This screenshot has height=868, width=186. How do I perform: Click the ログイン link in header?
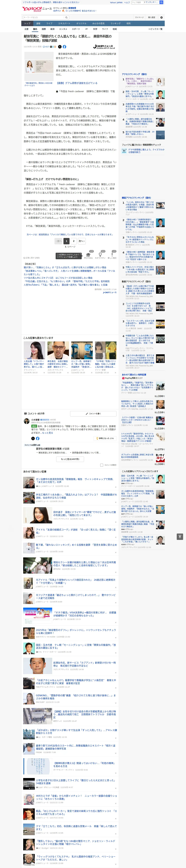coord(57,11)
